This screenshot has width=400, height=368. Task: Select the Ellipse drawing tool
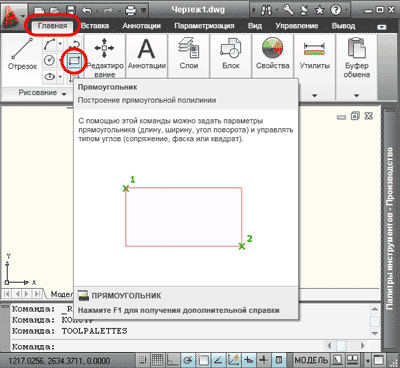pos(49,77)
